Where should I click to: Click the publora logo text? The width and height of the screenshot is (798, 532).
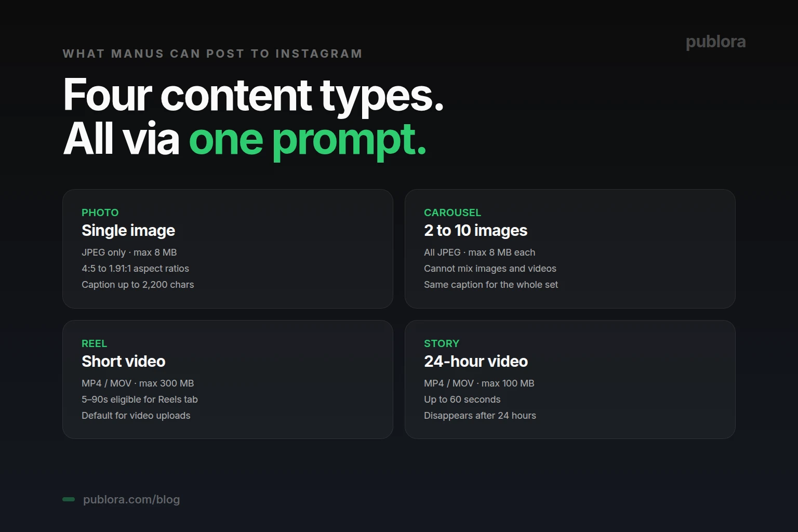[715, 42]
